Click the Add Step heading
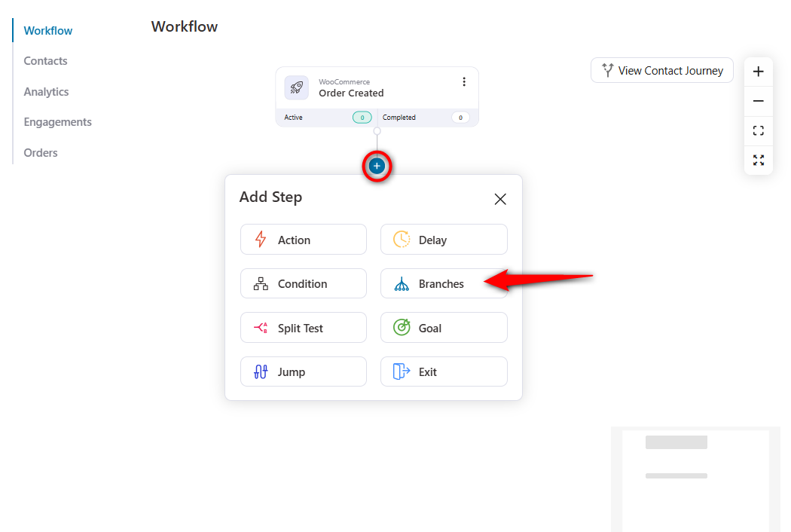Viewport: 791px width, 532px height. coord(270,197)
